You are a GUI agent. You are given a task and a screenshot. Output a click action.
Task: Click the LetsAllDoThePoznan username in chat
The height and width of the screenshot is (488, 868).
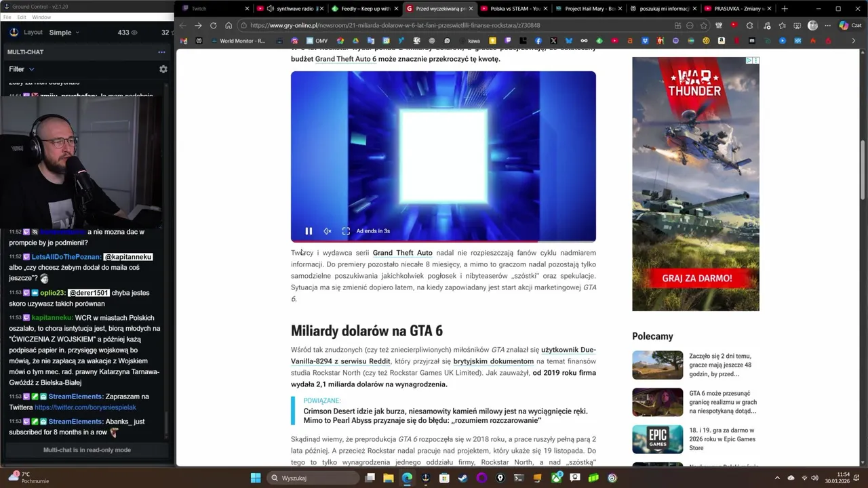66,257
